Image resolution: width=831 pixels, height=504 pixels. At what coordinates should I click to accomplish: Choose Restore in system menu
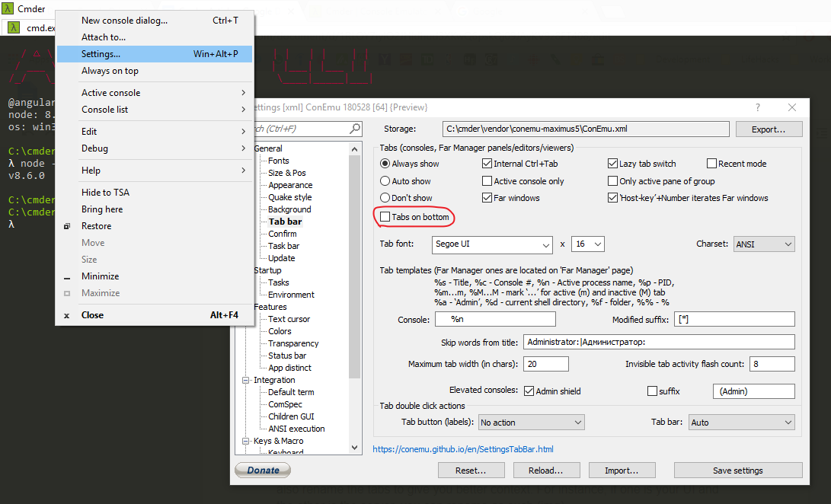[155, 226]
